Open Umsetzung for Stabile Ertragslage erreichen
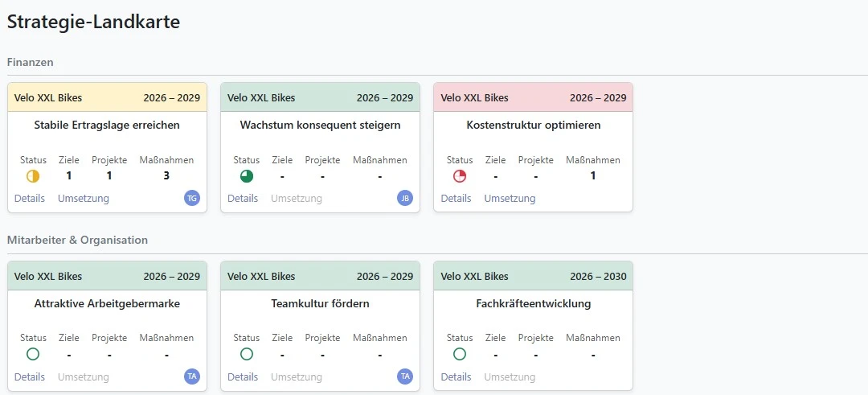Viewport: 868px width, 395px height. [84, 199]
